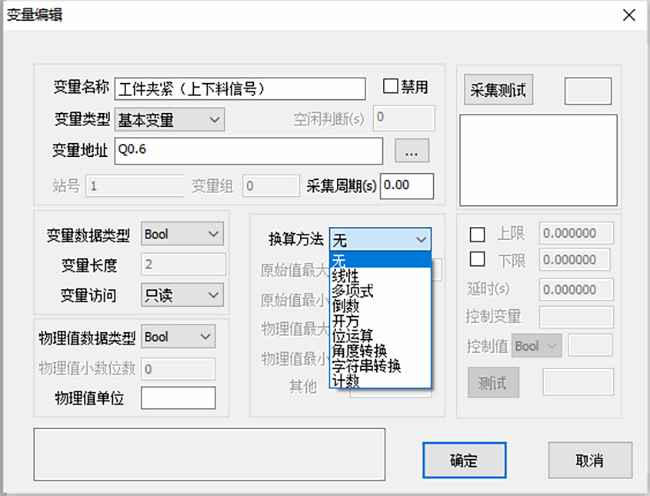Image resolution: width=650 pixels, height=496 pixels.
Task: Open the 变量类型 dropdown
Action: pyautogui.click(x=169, y=120)
